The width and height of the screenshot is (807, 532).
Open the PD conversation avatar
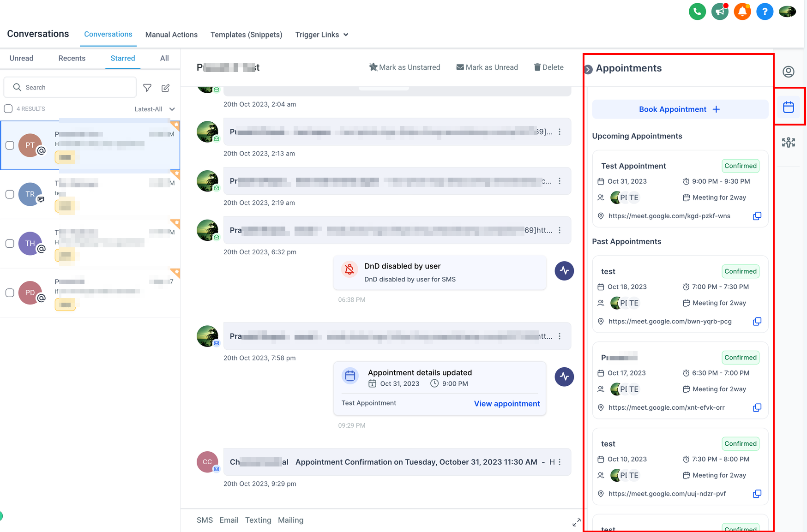pyautogui.click(x=30, y=293)
